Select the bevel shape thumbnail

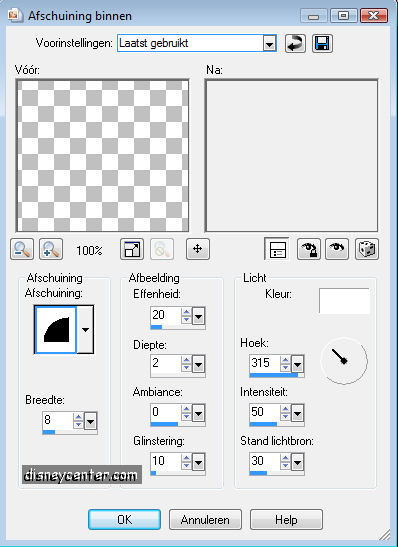(x=56, y=330)
